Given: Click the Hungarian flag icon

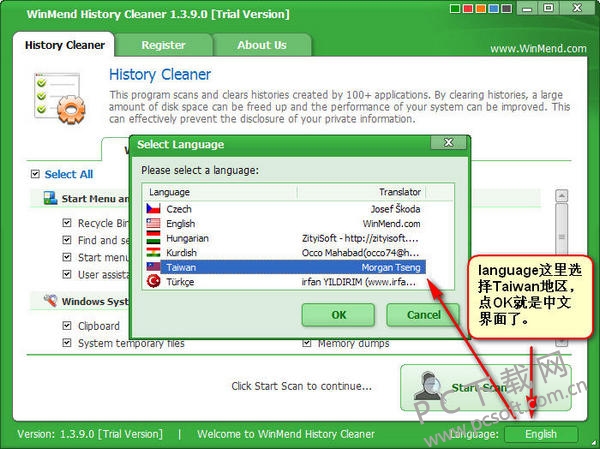Looking at the screenshot, I should (x=153, y=238).
